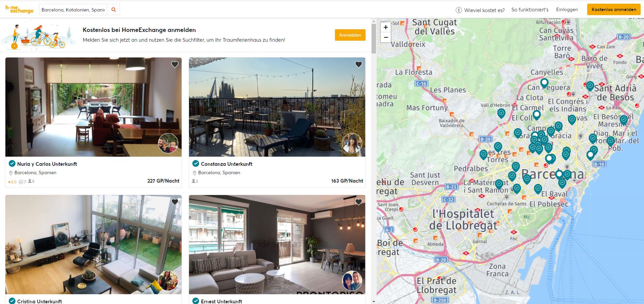This screenshot has width=644, height=304.
Task: Click the map pin near Can Peguera
Action: [x=544, y=83]
